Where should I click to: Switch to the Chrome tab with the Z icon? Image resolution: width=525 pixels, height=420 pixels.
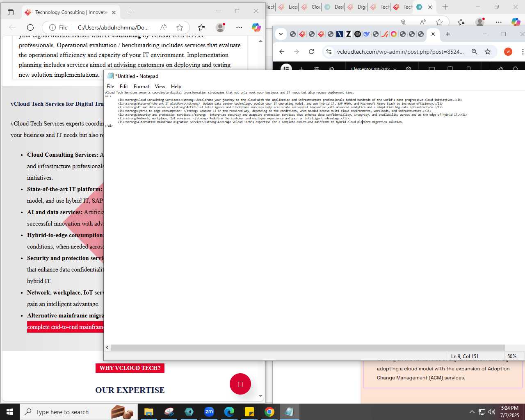[x=349, y=34]
